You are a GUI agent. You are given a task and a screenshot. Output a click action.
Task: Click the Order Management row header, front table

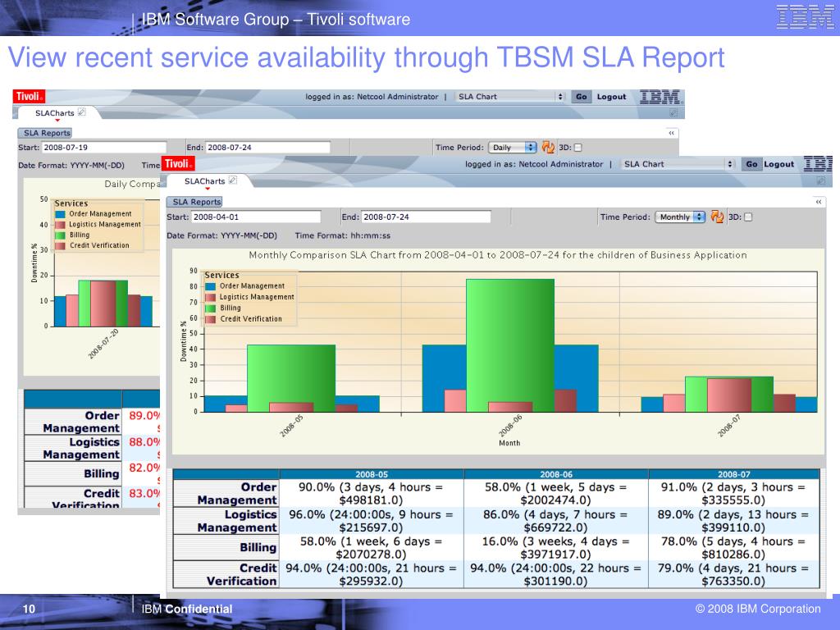click(226, 493)
